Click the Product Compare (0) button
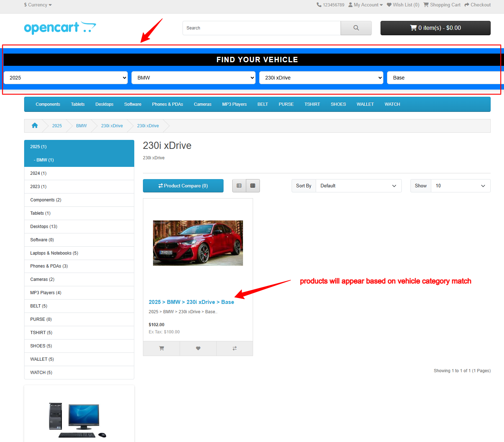Image resolution: width=504 pixels, height=442 pixels. (x=183, y=186)
